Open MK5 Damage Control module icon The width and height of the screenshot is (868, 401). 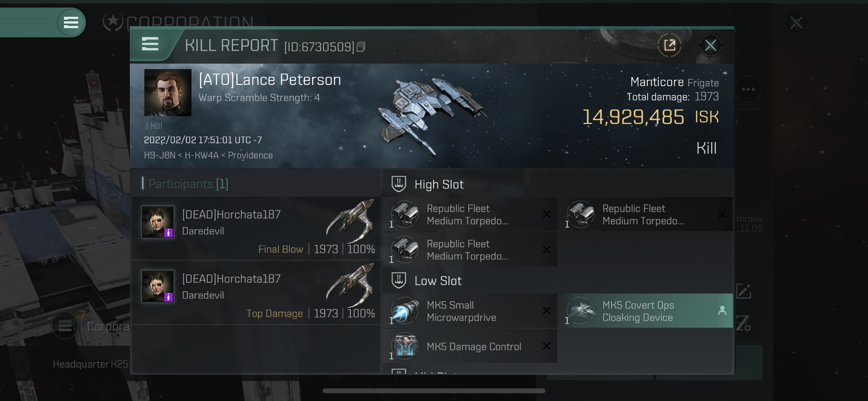(405, 346)
